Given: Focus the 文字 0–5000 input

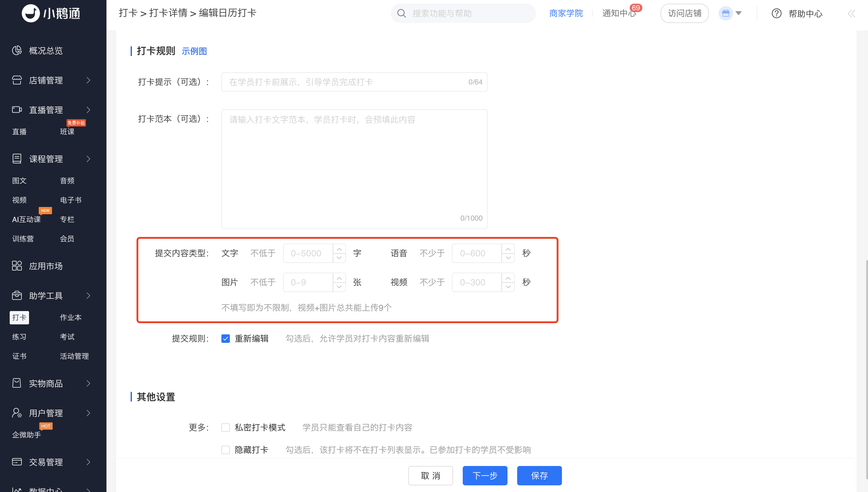Looking at the screenshot, I should [x=308, y=253].
